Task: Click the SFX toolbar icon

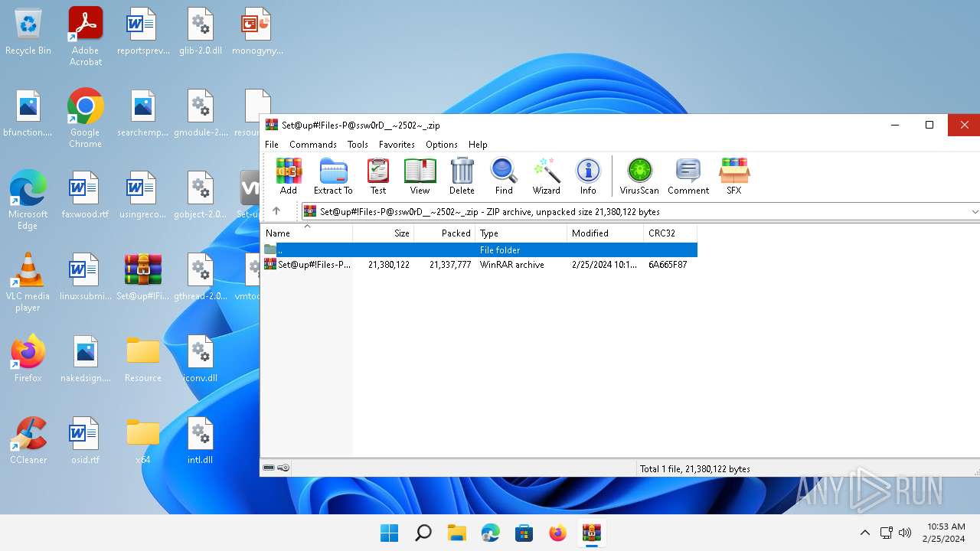Action: pyautogui.click(x=733, y=177)
